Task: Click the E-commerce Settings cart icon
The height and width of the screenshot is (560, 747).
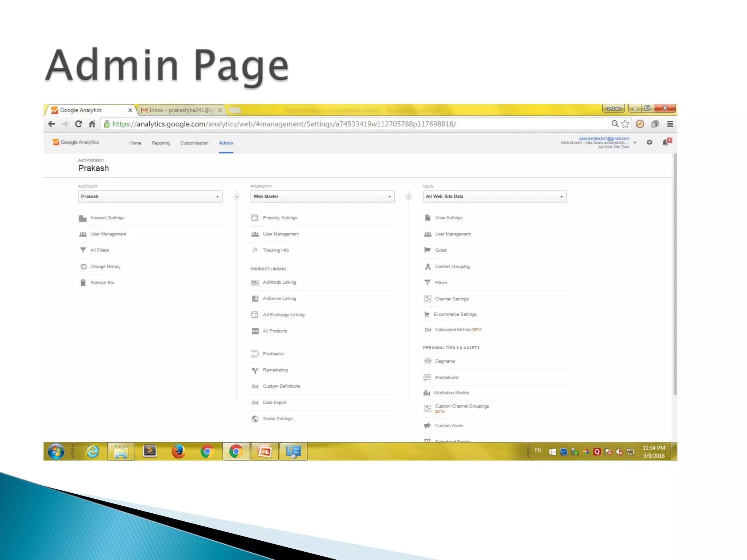Action: tap(427, 314)
